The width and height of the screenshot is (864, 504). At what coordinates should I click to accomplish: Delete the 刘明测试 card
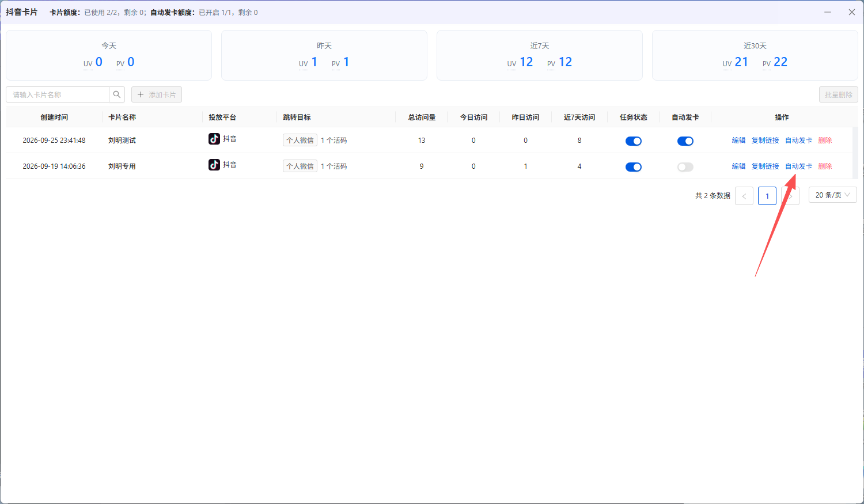click(x=825, y=141)
